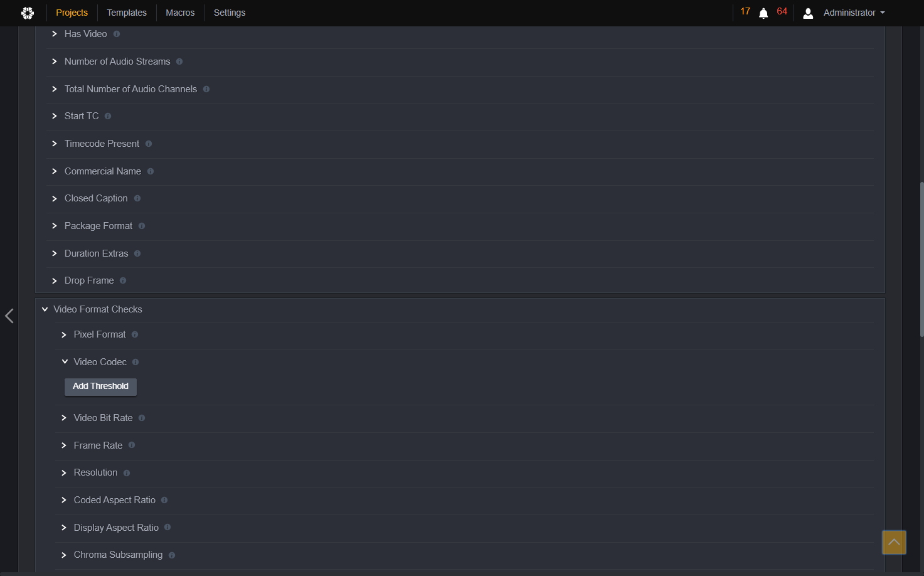Click the info icon beside Pixel Format
This screenshot has width=924, height=576.
click(x=135, y=334)
